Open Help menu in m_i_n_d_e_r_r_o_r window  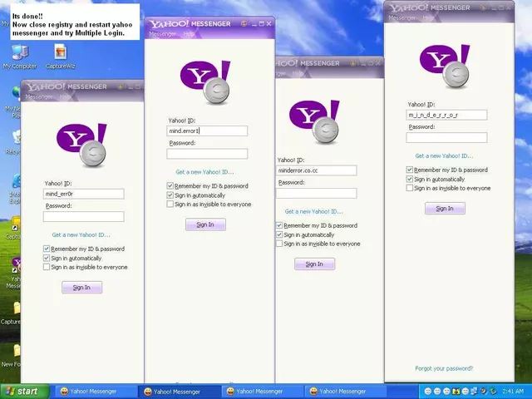click(427, 17)
